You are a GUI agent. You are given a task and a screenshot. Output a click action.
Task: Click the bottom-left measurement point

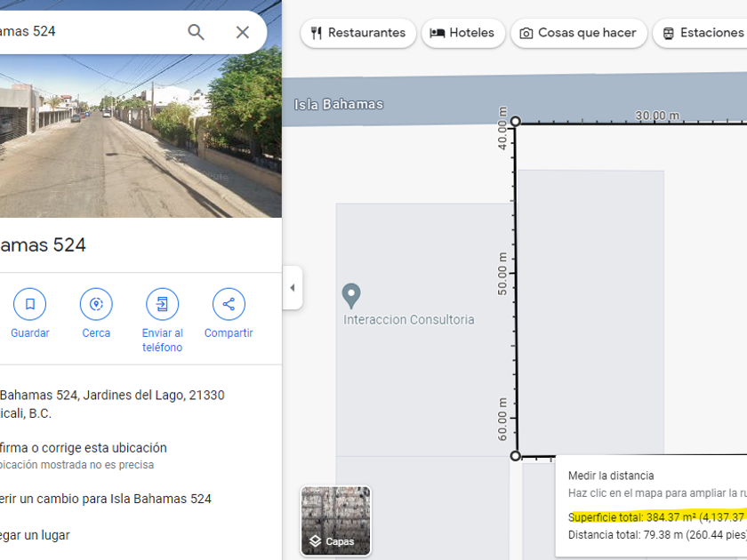click(515, 456)
